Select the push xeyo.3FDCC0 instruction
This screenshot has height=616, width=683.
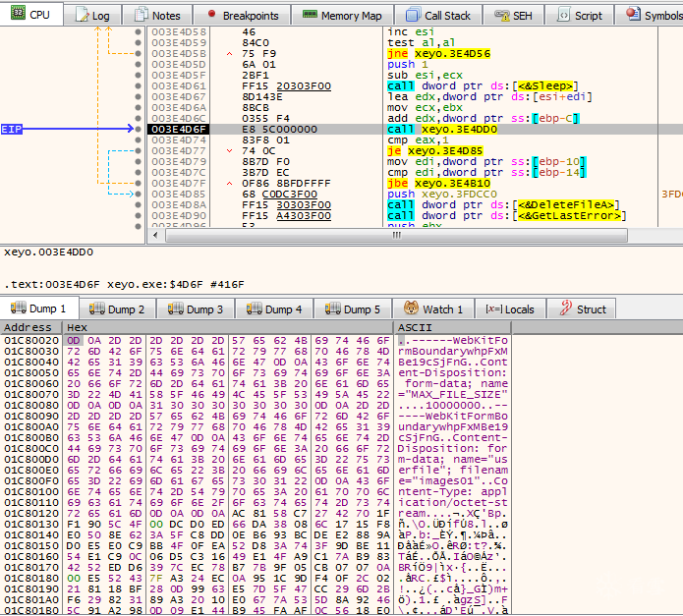click(x=442, y=194)
